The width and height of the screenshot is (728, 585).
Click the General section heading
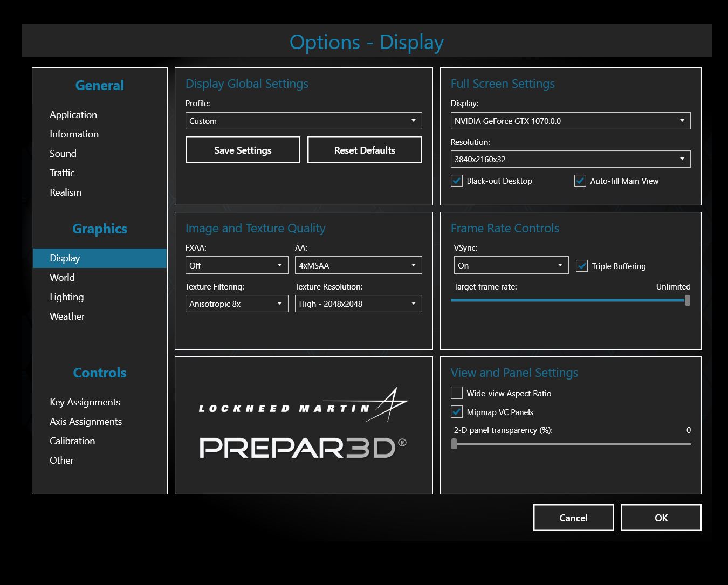click(100, 85)
